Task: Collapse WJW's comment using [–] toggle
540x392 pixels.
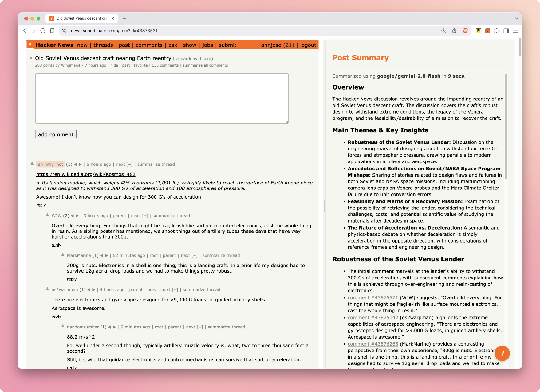Action: click(x=145, y=216)
